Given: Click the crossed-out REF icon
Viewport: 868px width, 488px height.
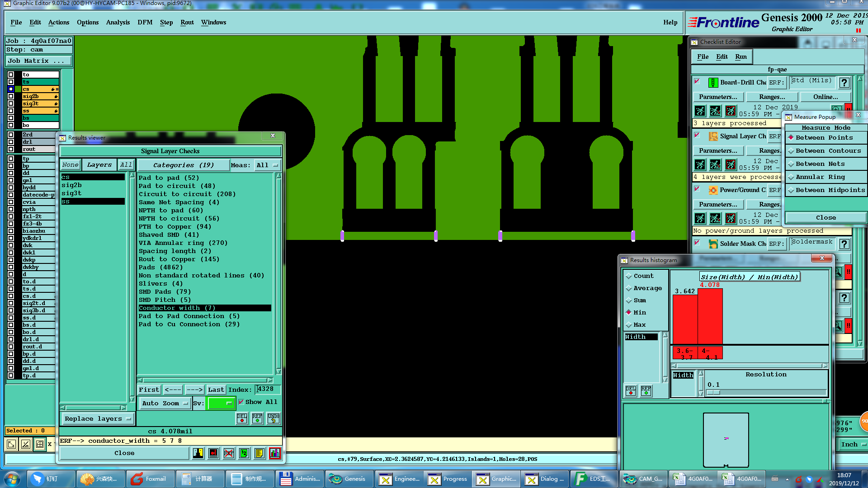Looking at the screenshot, I should click(229, 453).
